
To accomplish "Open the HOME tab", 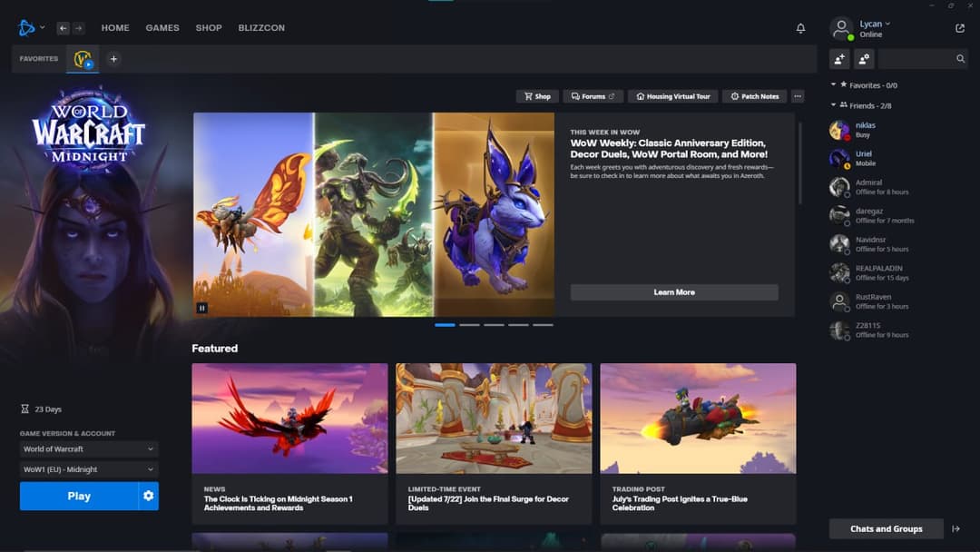I will (115, 28).
